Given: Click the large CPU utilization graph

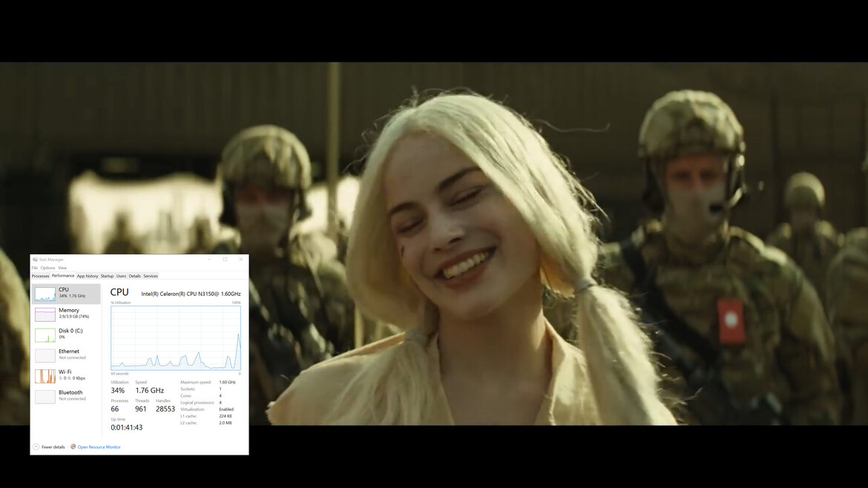Looking at the screenshot, I should (x=176, y=337).
